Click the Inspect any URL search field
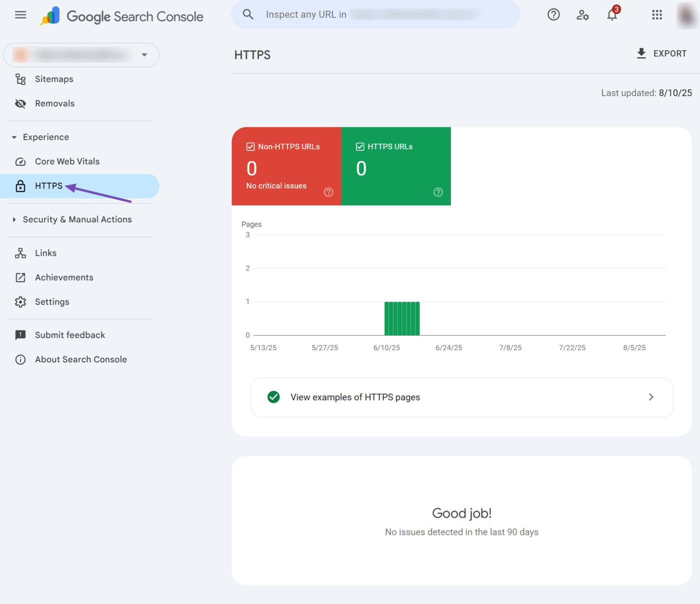 pos(375,15)
